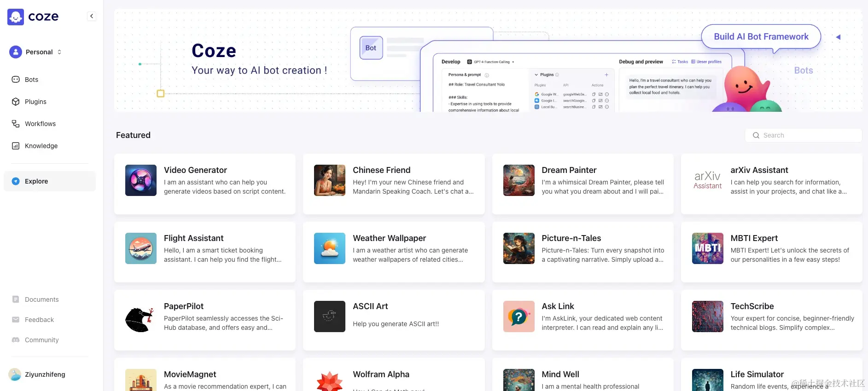The height and width of the screenshot is (391, 868).
Task: Click the search magnifier icon
Action: pos(756,135)
